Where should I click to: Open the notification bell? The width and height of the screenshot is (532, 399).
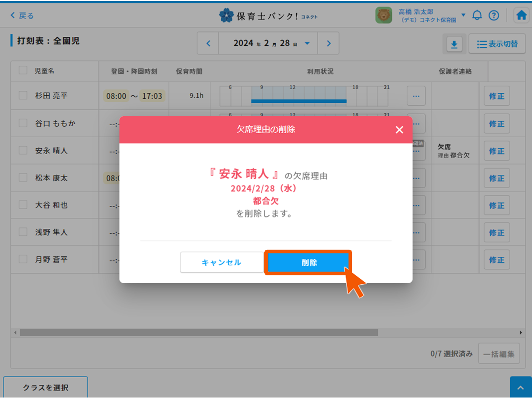(x=477, y=15)
